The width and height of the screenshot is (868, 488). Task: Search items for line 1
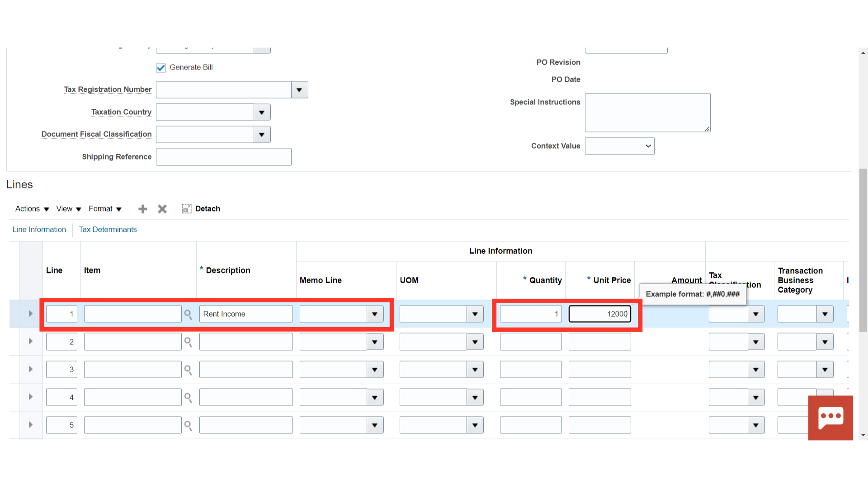[188, 314]
